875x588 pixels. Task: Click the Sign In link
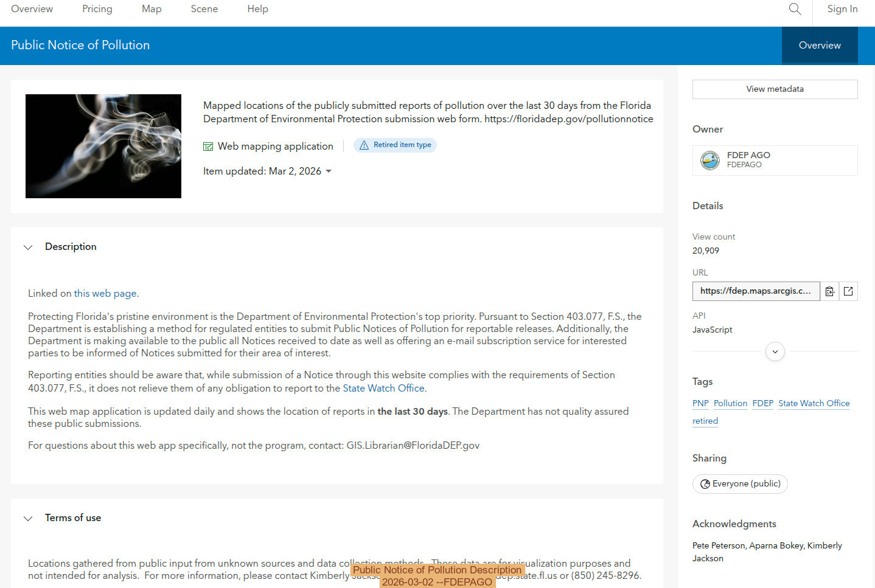point(842,9)
